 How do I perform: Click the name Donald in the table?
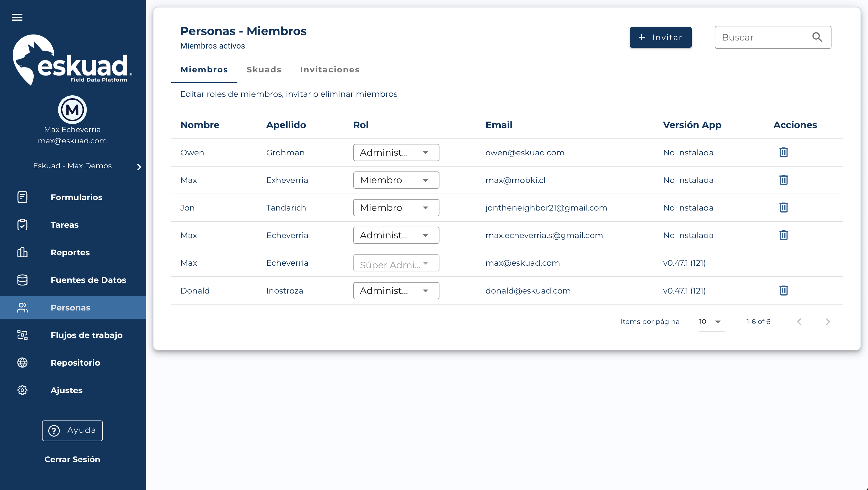click(195, 291)
